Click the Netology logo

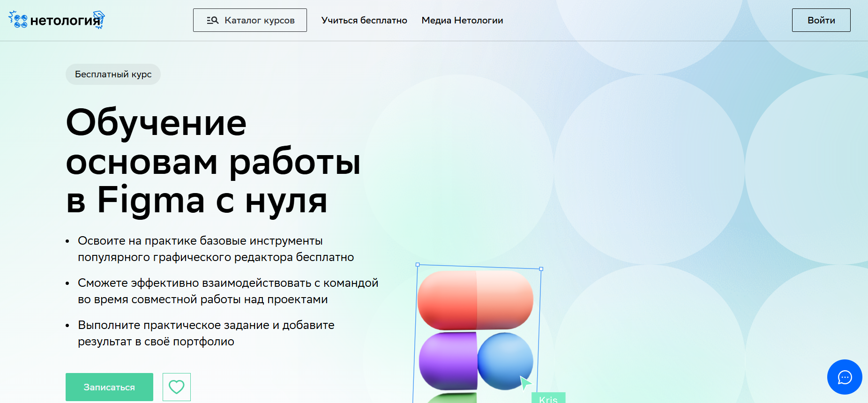(x=56, y=20)
